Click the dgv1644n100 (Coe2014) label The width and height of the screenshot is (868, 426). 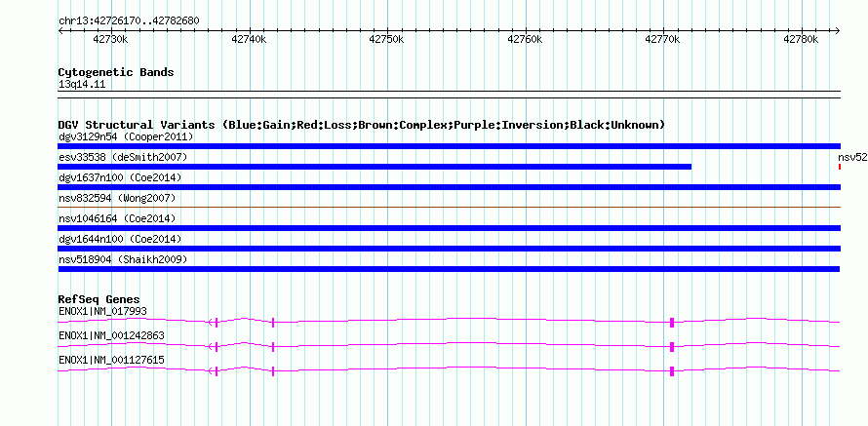(120, 239)
